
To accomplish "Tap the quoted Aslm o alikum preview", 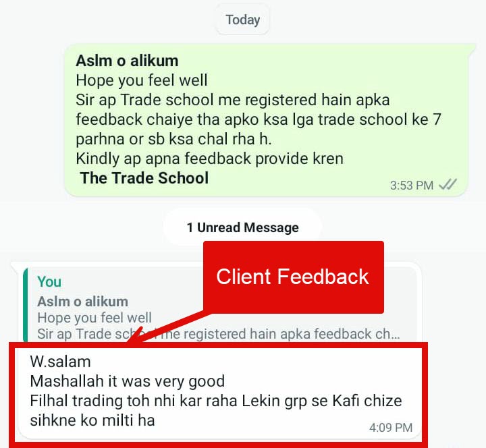I will coord(83,302).
